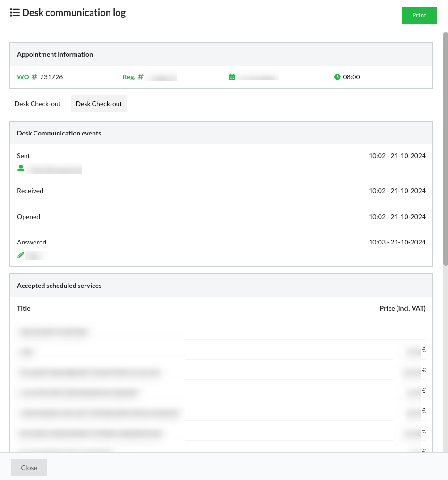The height and width of the screenshot is (480, 448).
Task: Click the list icon beside Desk communication log
Action: [15, 13]
